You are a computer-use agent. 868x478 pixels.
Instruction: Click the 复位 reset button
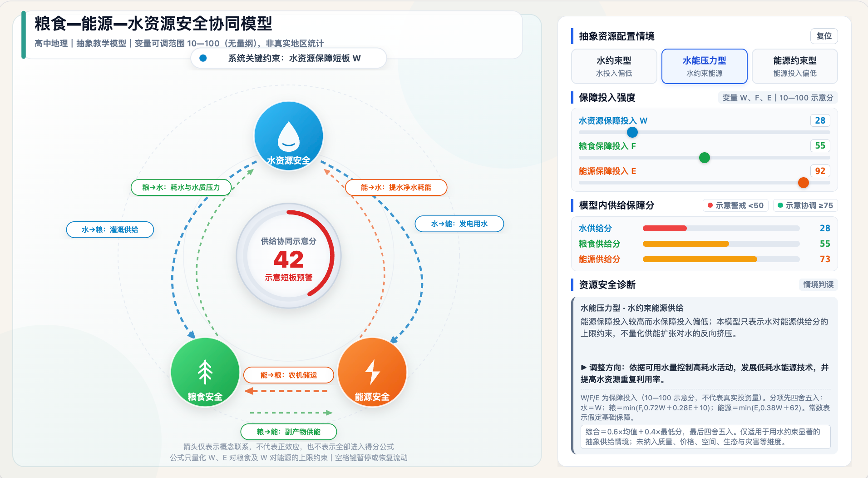coord(824,36)
